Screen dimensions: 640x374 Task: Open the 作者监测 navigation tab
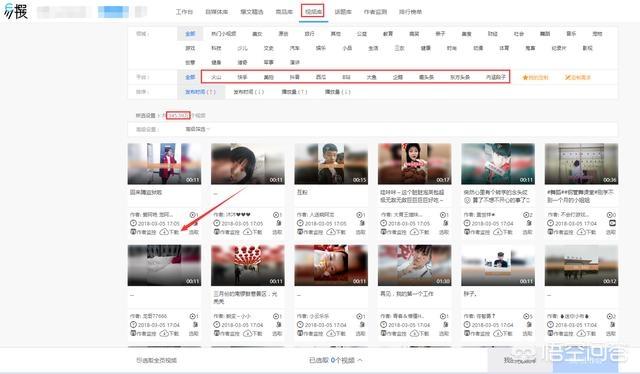(375, 12)
